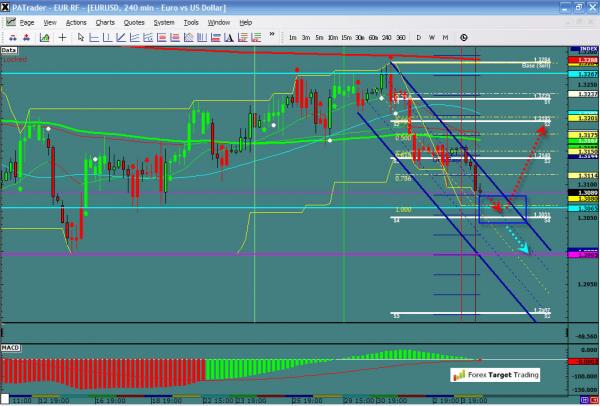Click the MACD indicator label
The image size is (600, 406).
(x=11, y=345)
